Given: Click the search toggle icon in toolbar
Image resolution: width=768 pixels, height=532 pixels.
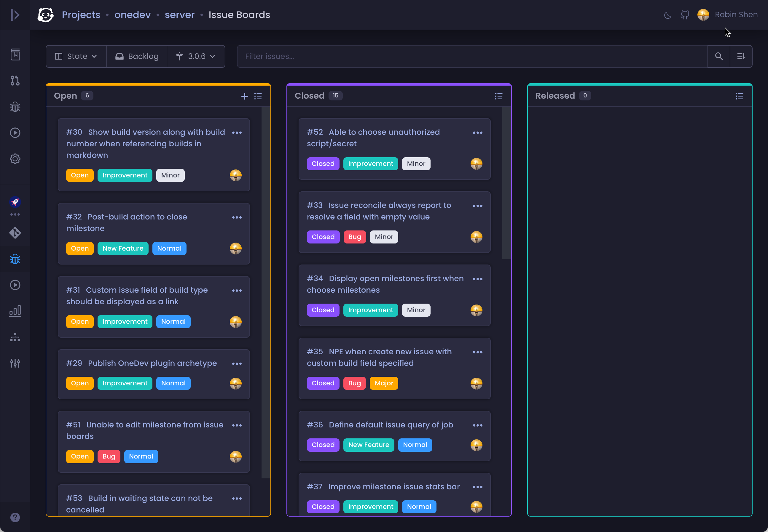Looking at the screenshot, I should 719,56.
